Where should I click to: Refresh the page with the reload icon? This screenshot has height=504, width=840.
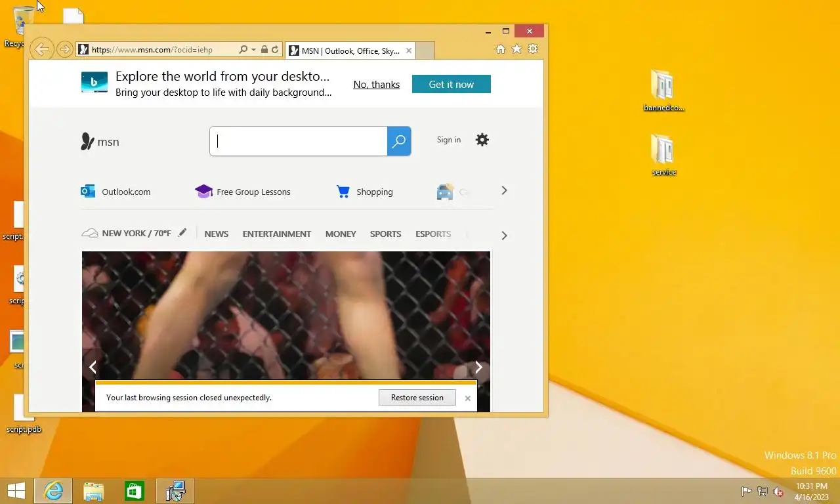(275, 50)
